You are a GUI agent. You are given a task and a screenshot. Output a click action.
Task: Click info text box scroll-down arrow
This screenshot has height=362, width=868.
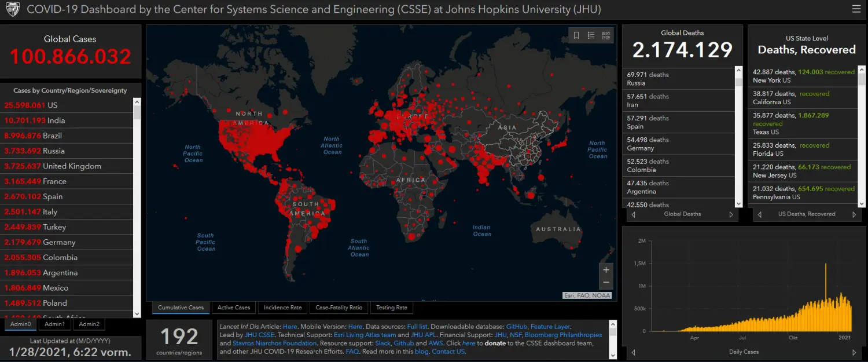click(x=613, y=354)
